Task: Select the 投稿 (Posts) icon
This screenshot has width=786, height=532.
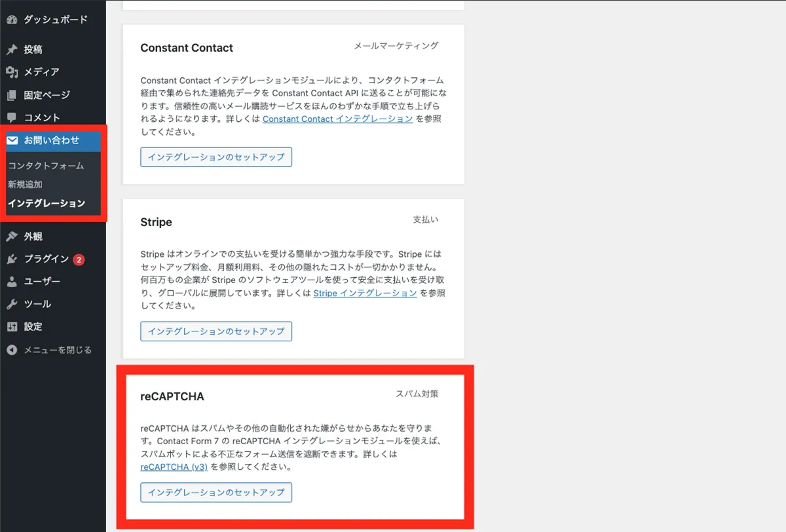Action: click(x=13, y=49)
